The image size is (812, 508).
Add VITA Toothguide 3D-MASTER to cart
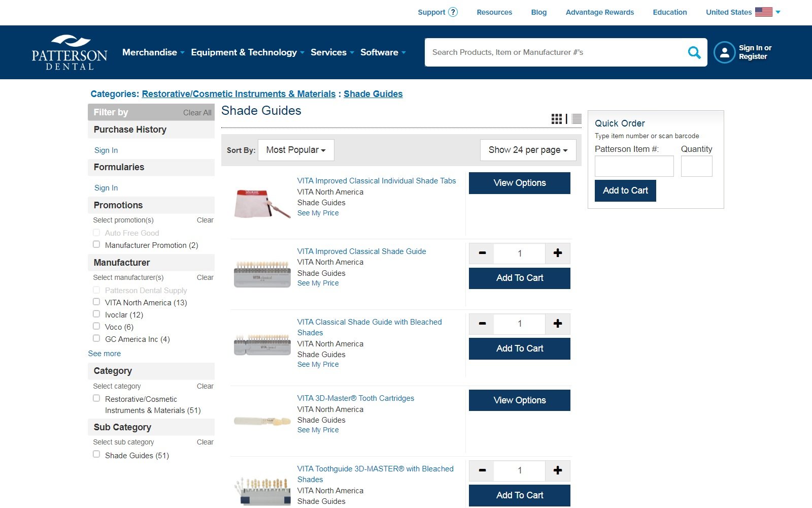520,495
